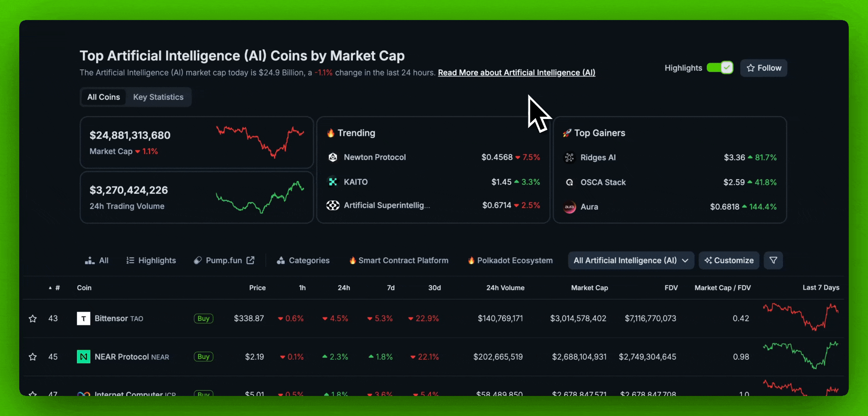Image resolution: width=868 pixels, height=416 pixels.
Task: Click the Bittensor TAO coin logo
Action: 83,319
